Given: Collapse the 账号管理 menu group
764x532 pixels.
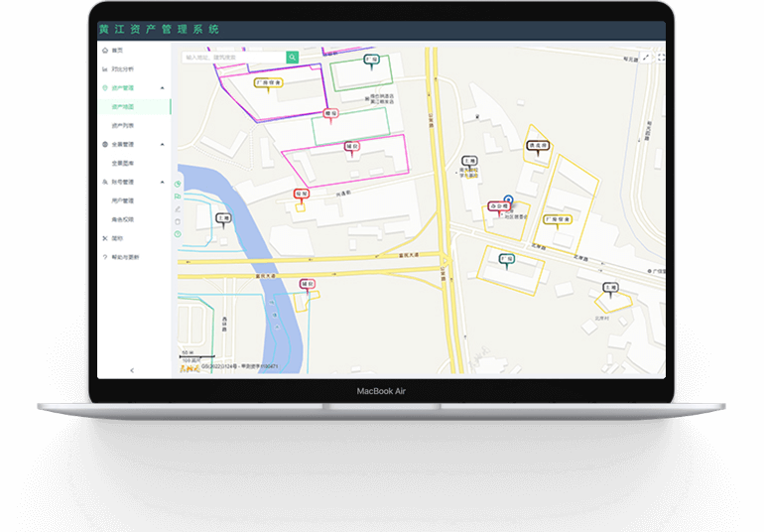Looking at the screenshot, I should point(163,182).
